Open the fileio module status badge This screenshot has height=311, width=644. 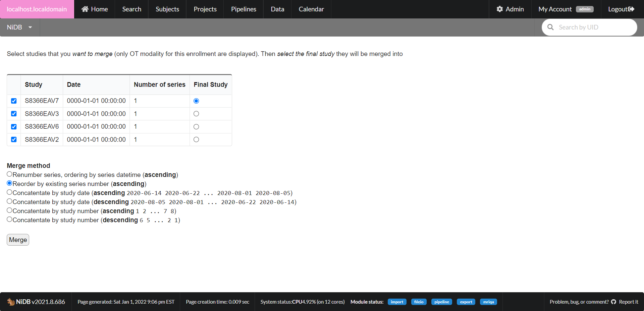(x=419, y=302)
